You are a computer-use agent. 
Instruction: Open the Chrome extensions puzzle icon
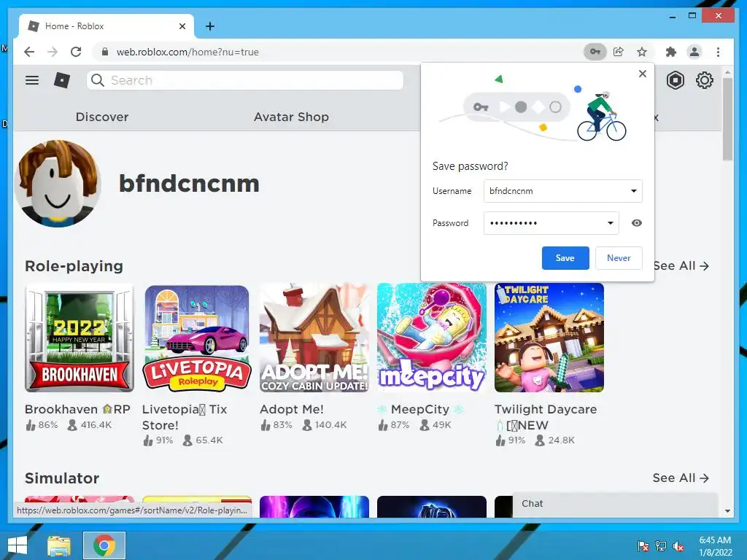coord(671,52)
